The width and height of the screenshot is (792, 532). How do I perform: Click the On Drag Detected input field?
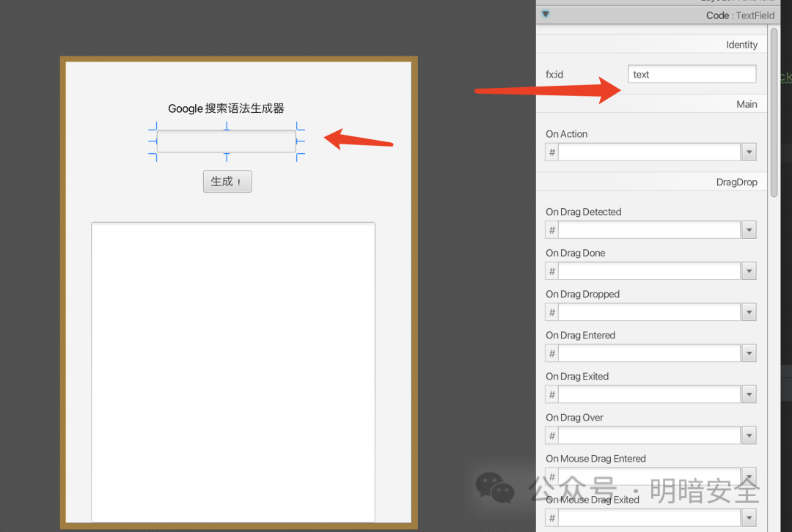click(x=649, y=229)
